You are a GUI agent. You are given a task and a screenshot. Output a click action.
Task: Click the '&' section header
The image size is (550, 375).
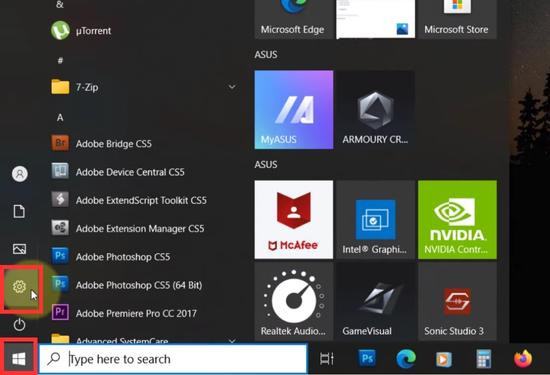[x=60, y=5]
